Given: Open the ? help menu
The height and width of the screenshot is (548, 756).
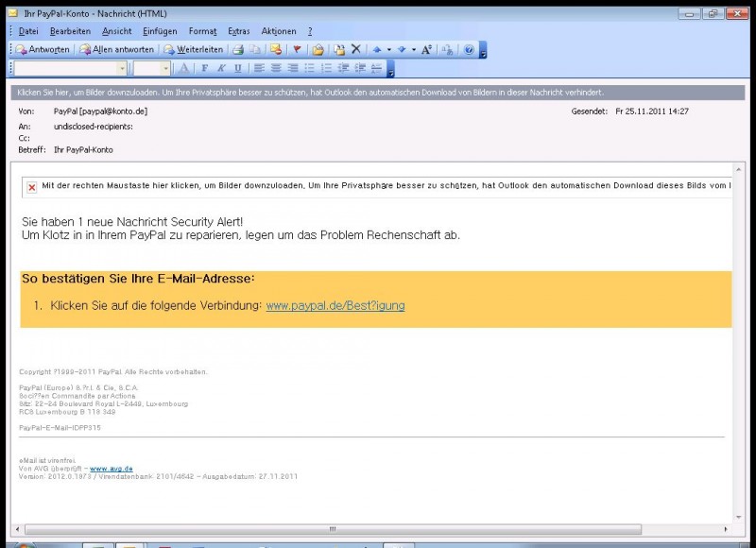Looking at the screenshot, I should click(310, 31).
